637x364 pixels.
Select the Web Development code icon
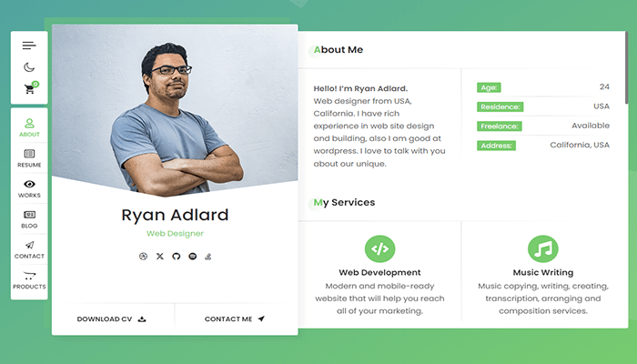pos(379,248)
